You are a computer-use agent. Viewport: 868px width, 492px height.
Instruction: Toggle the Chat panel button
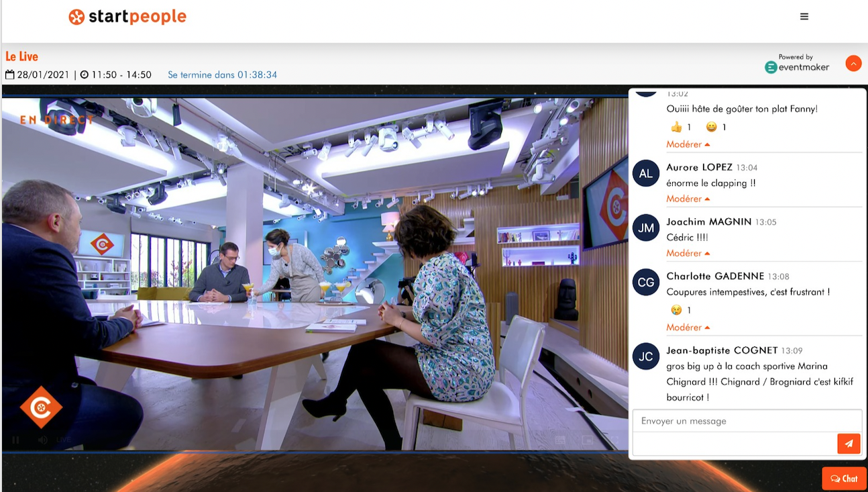844,479
